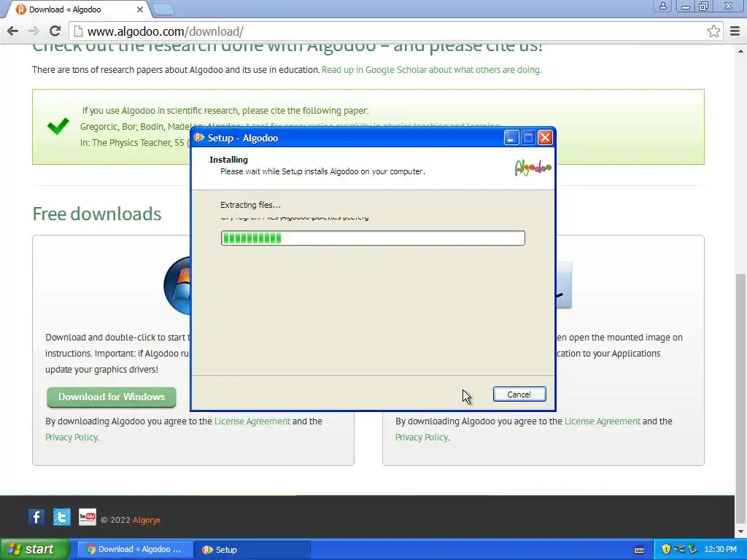This screenshot has width=747, height=560.
Task: Click the page vertical scrollbar thumb
Action: tap(741, 398)
